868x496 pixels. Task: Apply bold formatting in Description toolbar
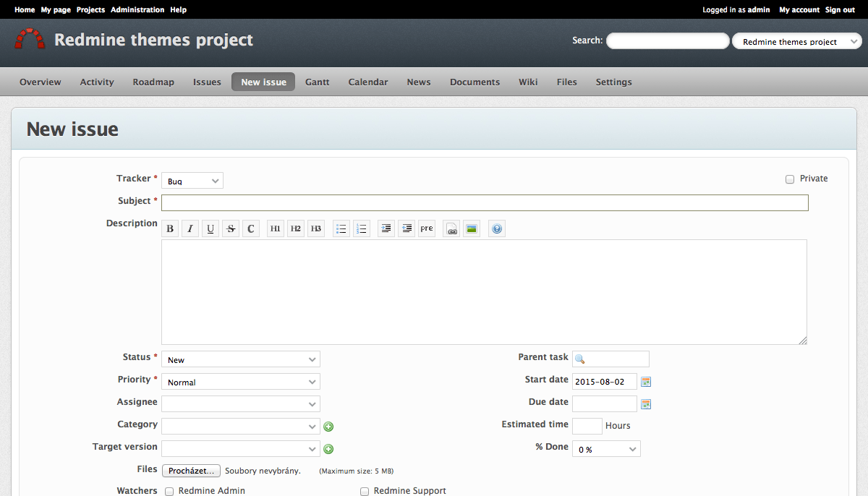click(170, 229)
